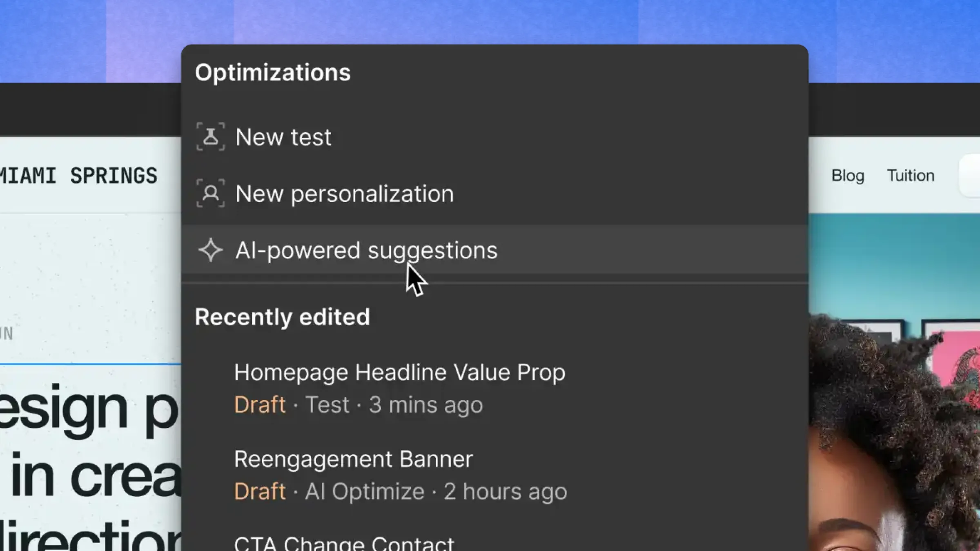Open the Reengagement Banner optimization
The height and width of the screenshot is (551, 980).
point(353,459)
